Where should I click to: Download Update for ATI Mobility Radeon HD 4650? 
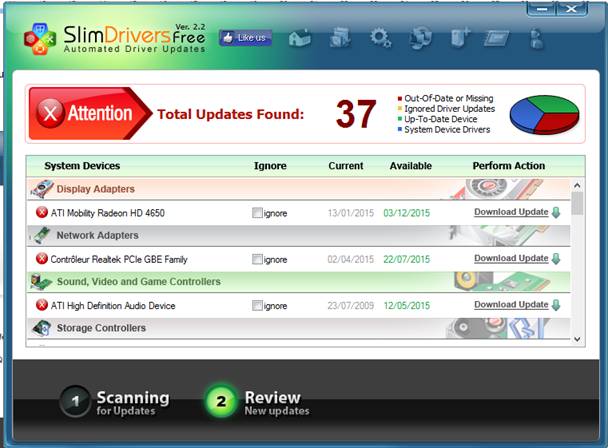click(511, 212)
